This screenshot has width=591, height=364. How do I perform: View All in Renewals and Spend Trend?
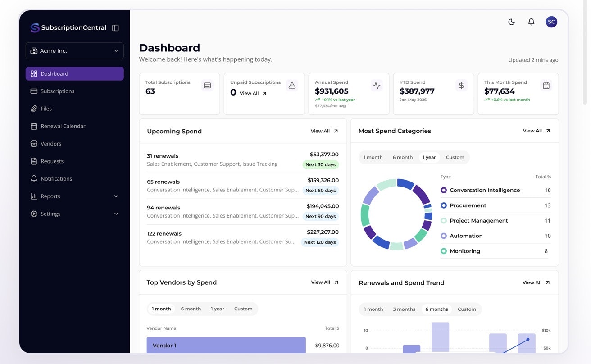(x=536, y=283)
